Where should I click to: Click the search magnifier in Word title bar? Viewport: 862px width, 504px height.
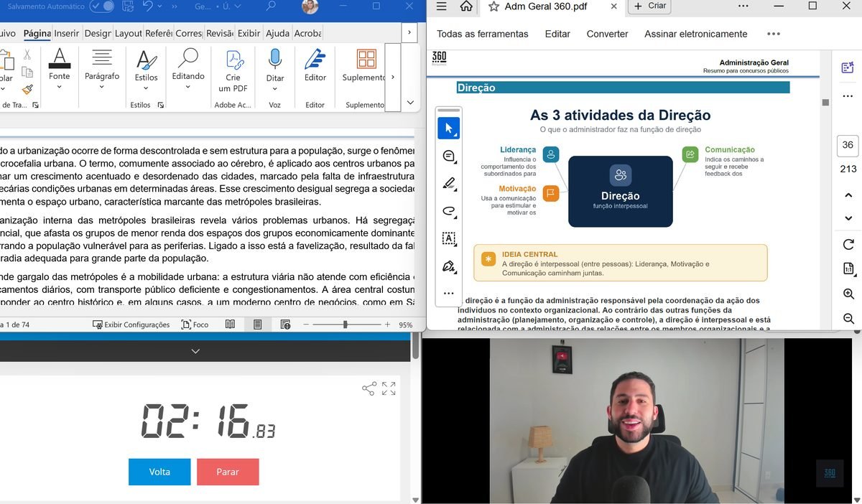(x=271, y=6)
